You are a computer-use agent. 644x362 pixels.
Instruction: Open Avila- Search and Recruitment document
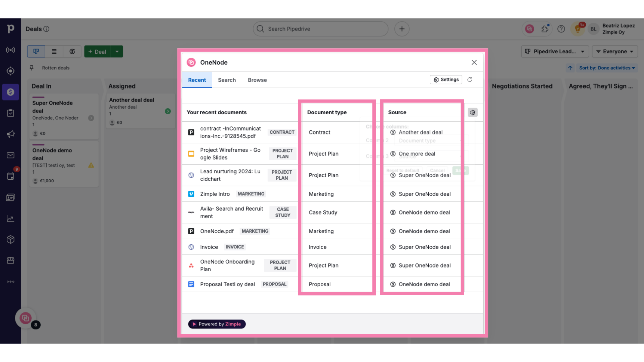[231, 212]
